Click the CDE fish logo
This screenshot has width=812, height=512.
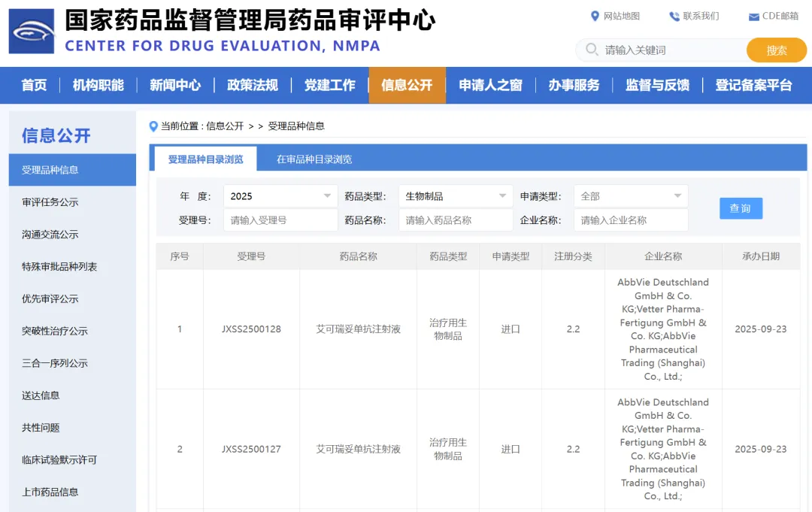pyautogui.click(x=32, y=32)
